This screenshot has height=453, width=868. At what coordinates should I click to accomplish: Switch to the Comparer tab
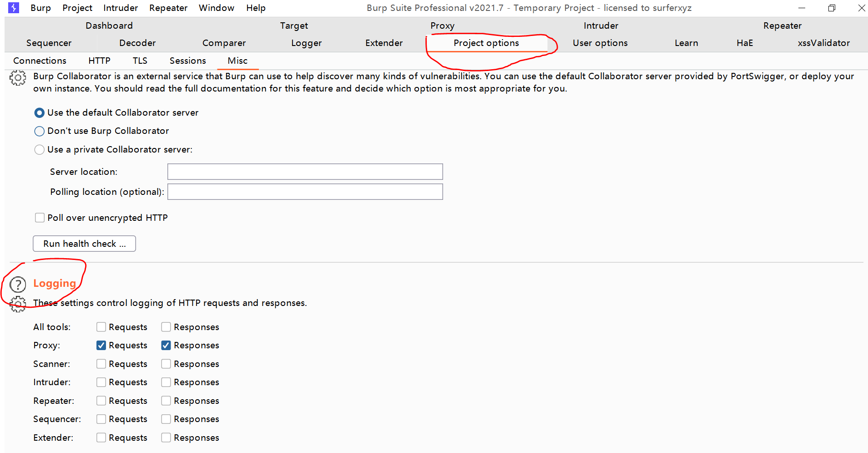click(224, 43)
